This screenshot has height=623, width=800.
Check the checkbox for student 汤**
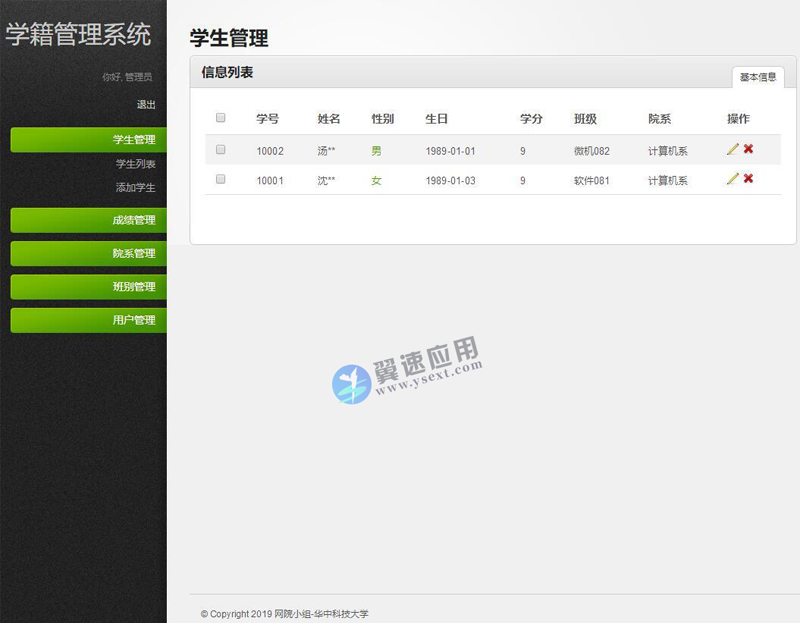tap(221, 149)
